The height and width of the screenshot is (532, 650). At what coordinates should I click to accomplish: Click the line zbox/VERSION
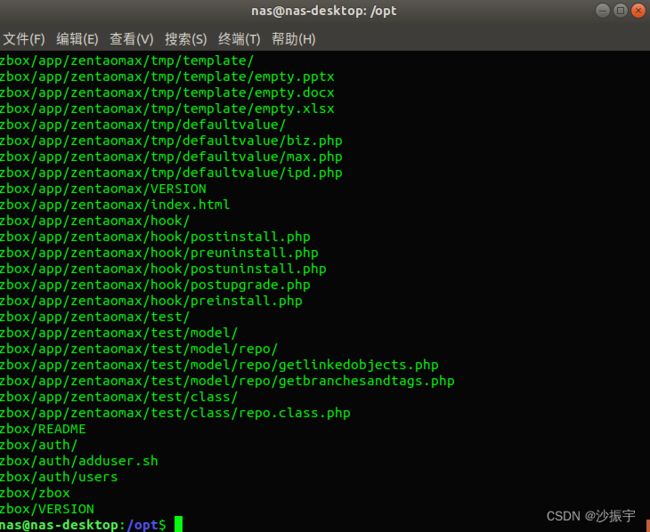coord(47,509)
